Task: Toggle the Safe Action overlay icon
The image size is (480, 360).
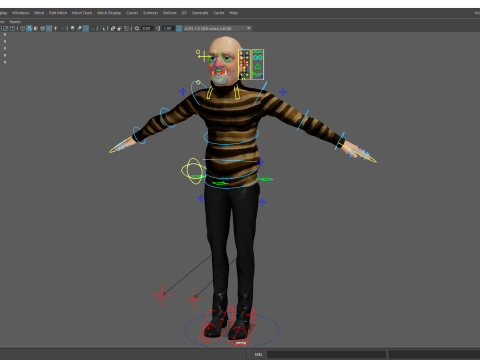Action: (6, 29)
